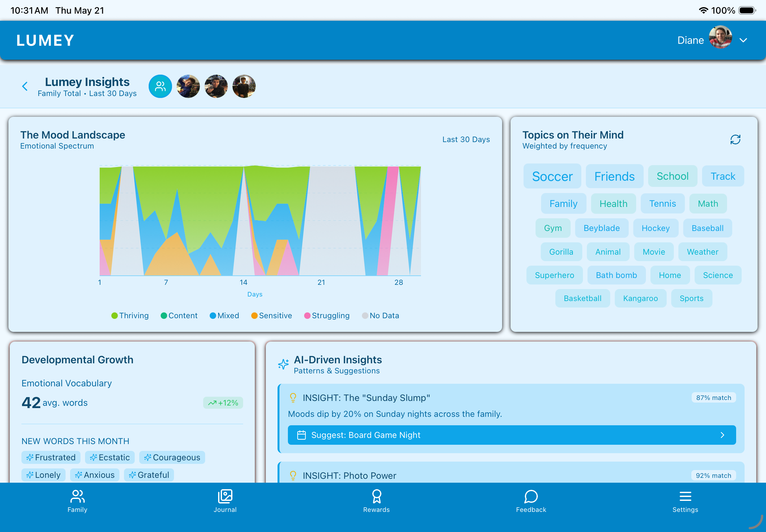This screenshot has width=766, height=532.
Task: Open Suggest: Board Game Night action
Action: (x=512, y=435)
